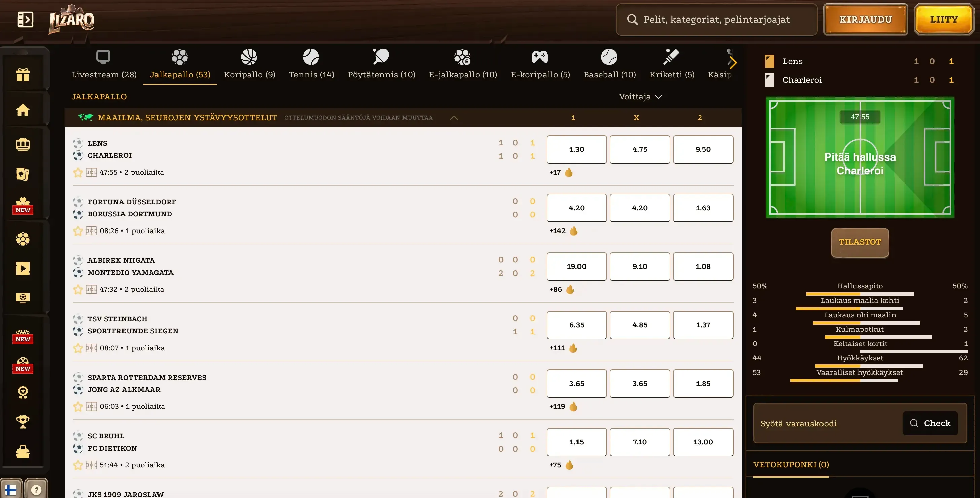The height and width of the screenshot is (498, 980).
Task: Show more sports with the tab arrow
Action: pos(733,62)
